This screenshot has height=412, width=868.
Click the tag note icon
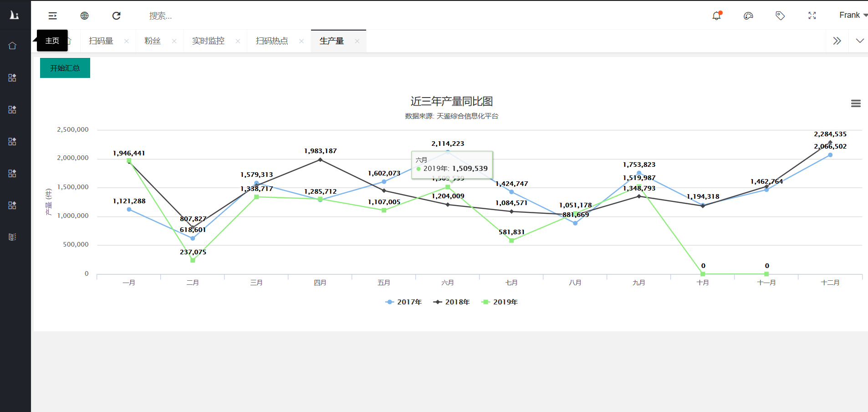pos(780,16)
